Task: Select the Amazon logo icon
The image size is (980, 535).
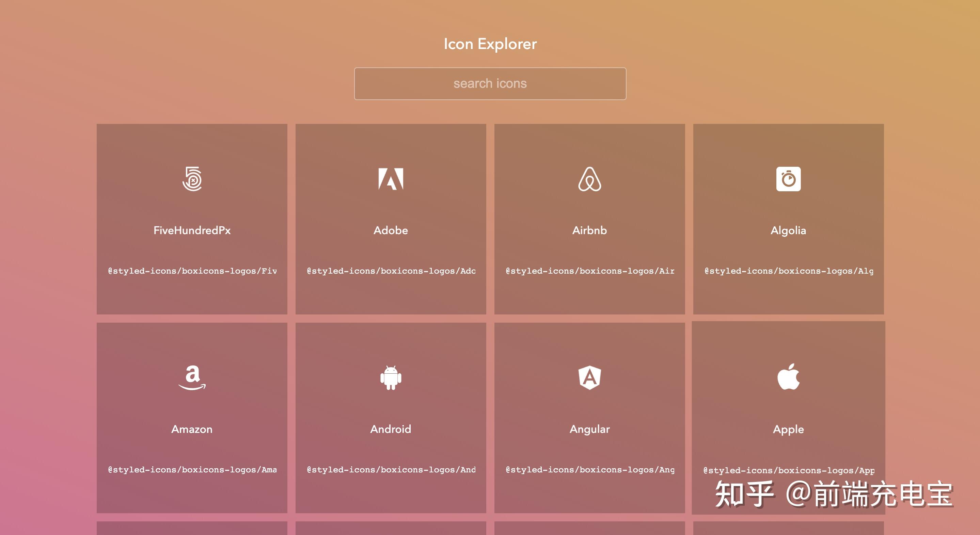Action: click(192, 377)
